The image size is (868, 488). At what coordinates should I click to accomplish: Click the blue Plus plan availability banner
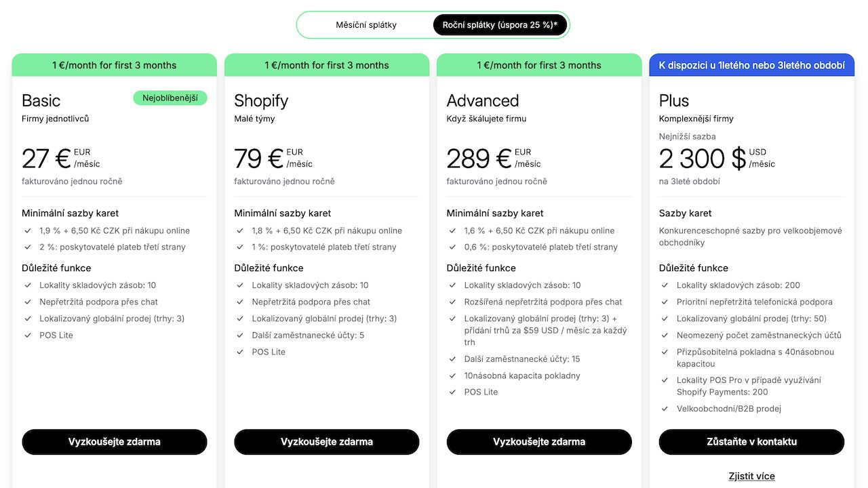tap(751, 65)
